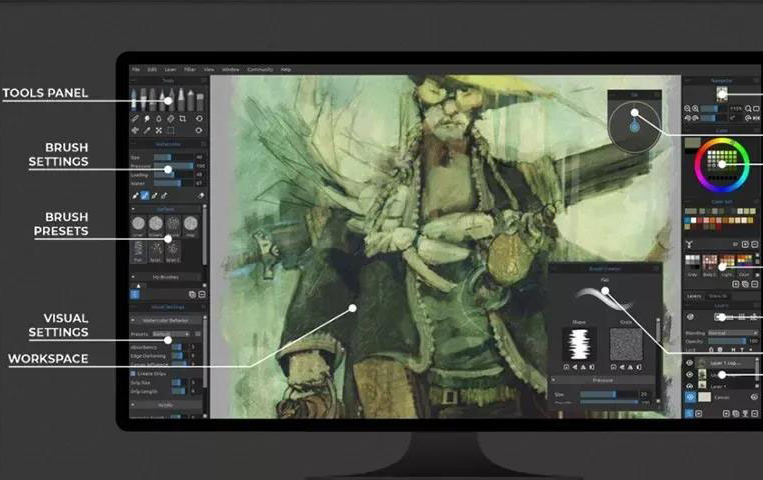Select the Transform crossed-arrows tool
The height and width of the screenshot is (480, 763).
pos(159,130)
